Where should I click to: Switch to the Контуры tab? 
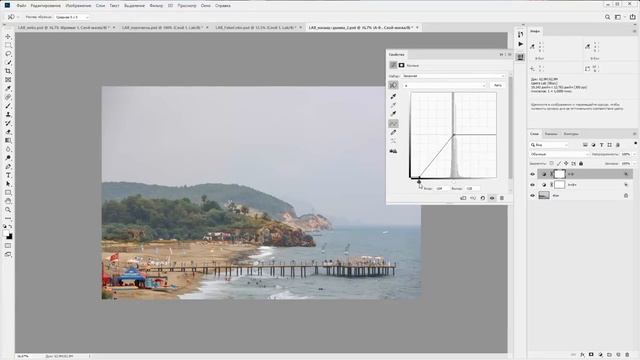(571, 134)
